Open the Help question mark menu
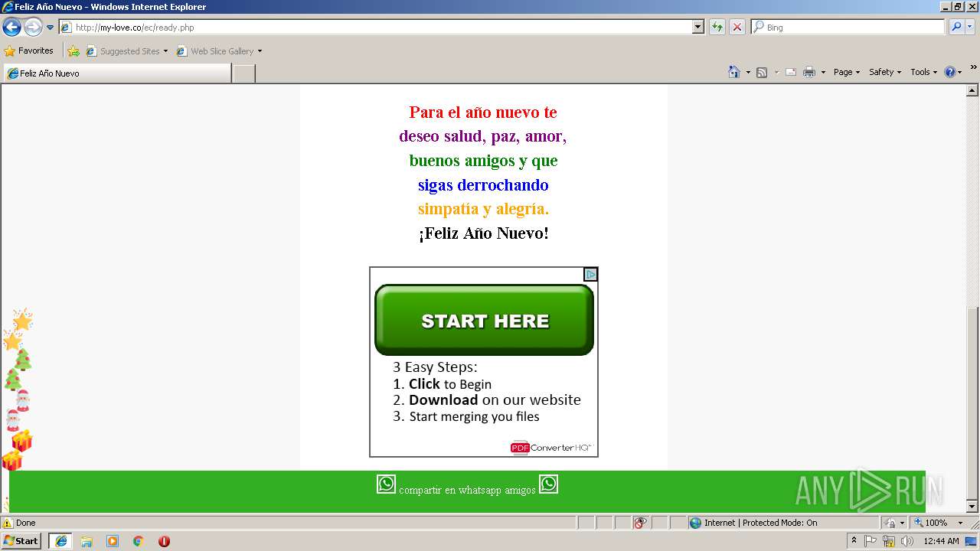The width and height of the screenshot is (980, 551). click(x=953, y=72)
